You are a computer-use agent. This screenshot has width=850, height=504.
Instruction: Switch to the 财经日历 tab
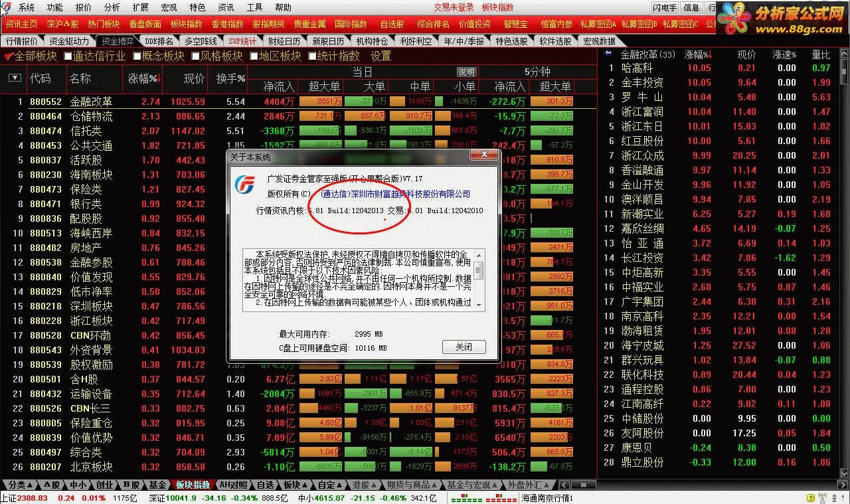click(283, 41)
